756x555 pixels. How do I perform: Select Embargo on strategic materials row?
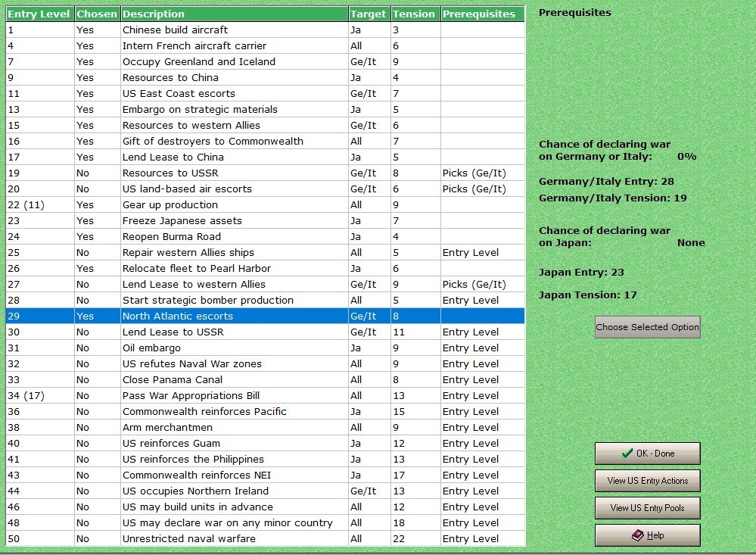(265, 110)
